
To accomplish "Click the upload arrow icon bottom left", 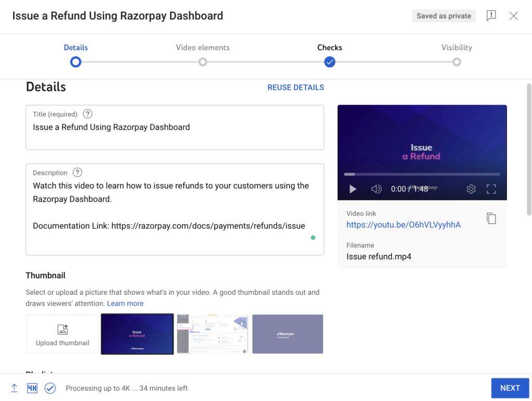I will point(14,388).
